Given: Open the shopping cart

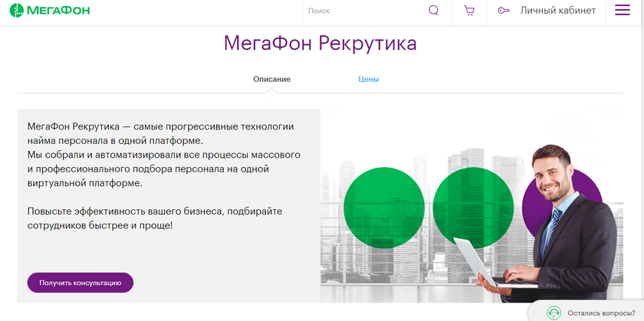Looking at the screenshot, I should pos(469,10).
